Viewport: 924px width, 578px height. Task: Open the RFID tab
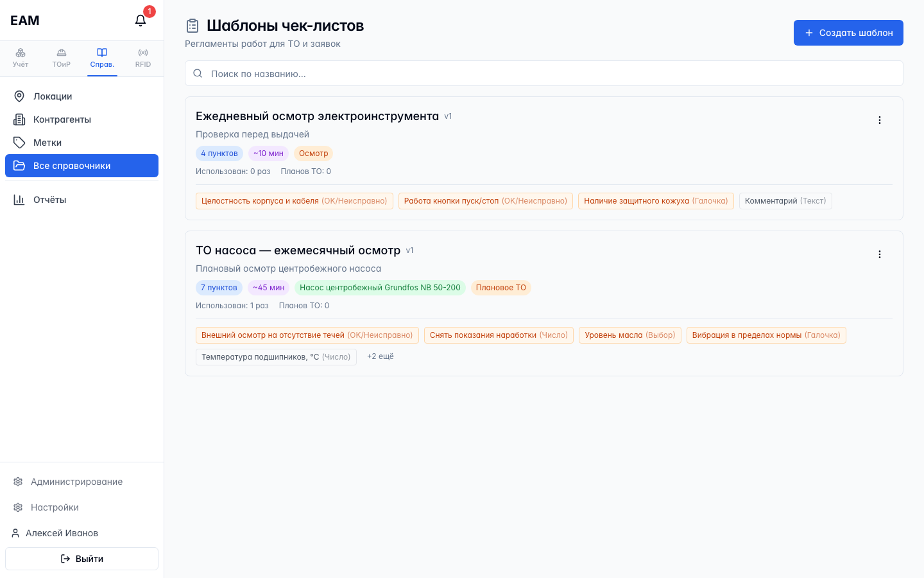(x=143, y=58)
